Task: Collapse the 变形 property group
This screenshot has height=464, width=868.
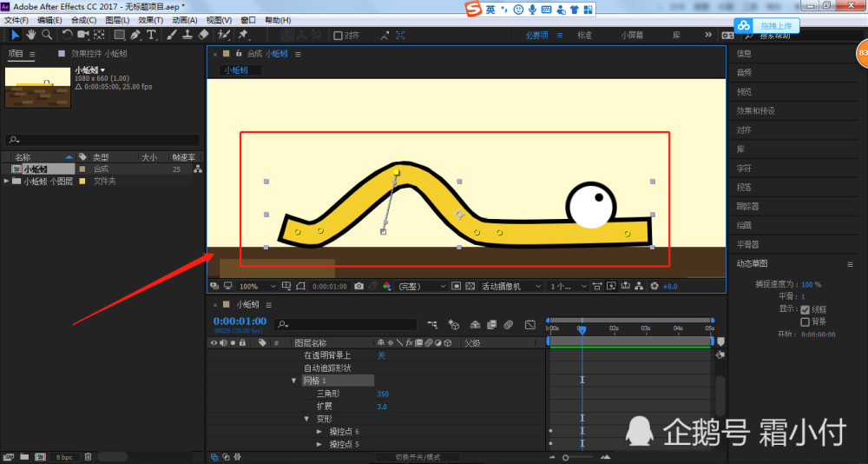Action: click(306, 419)
